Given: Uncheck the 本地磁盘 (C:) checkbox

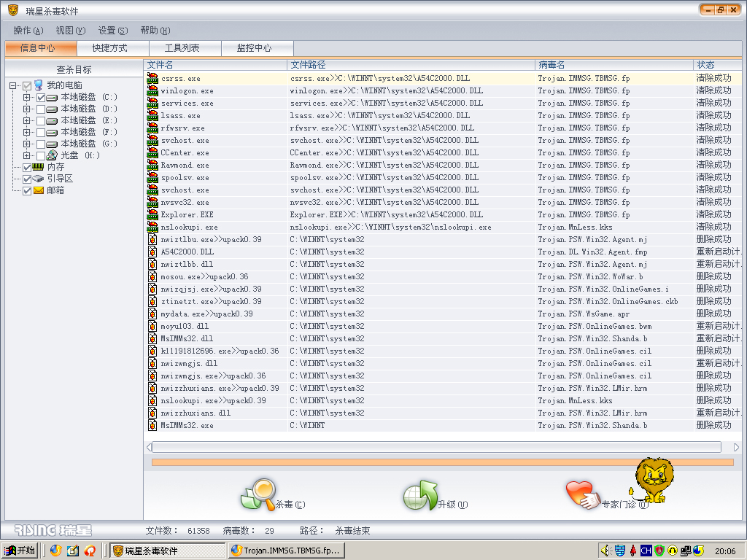Looking at the screenshot, I should click(41, 98).
